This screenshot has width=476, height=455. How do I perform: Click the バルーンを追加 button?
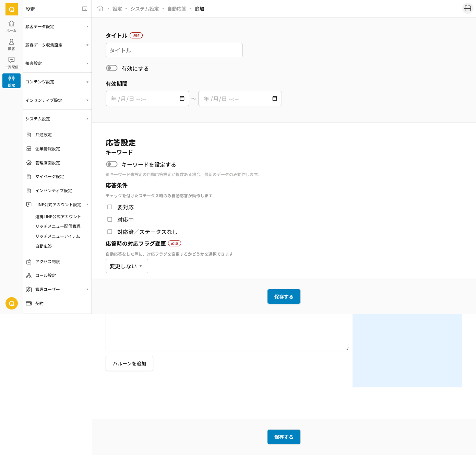[129, 363]
